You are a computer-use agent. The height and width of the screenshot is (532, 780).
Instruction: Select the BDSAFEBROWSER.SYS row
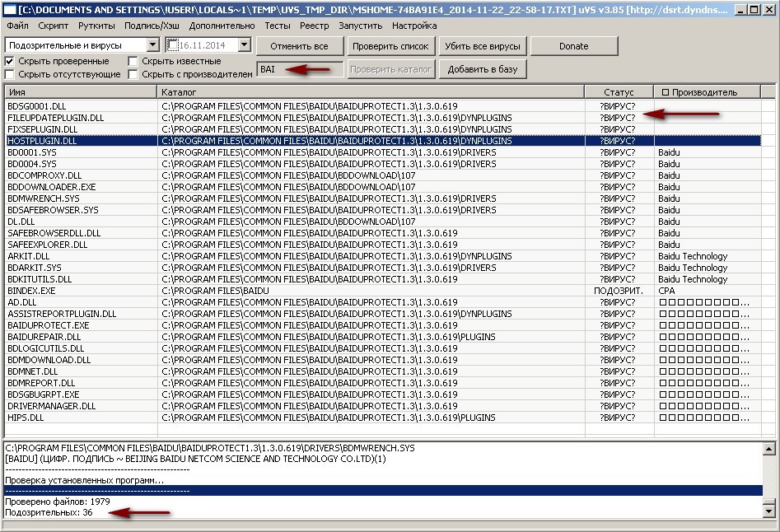click(382, 210)
